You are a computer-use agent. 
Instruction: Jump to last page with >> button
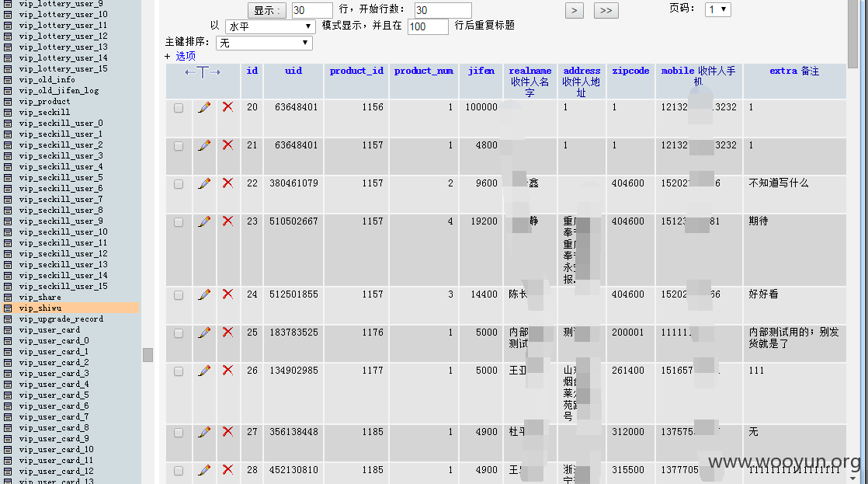tap(606, 11)
